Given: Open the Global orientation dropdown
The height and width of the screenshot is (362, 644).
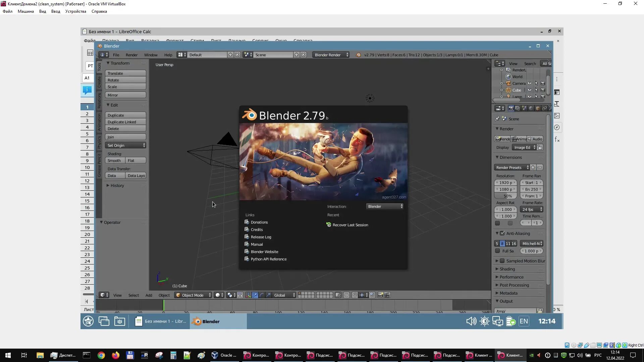Looking at the screenshot, I should point(284,295).
